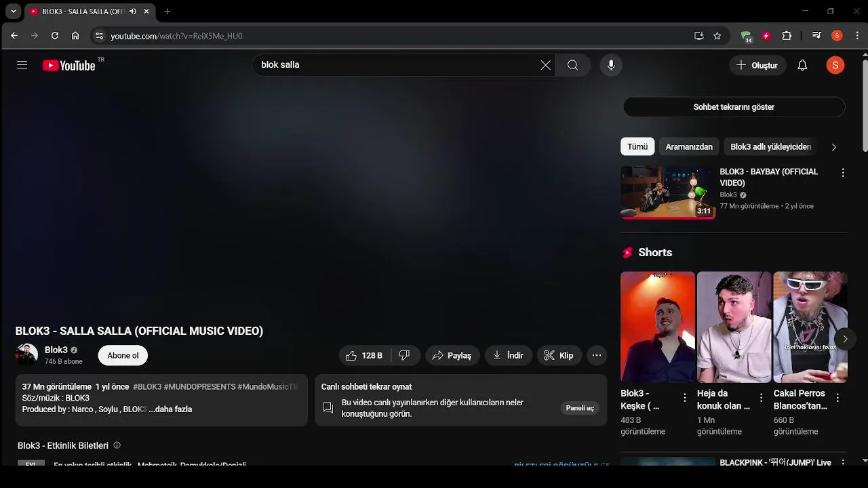
Task: Open a new browser tab
Action: coord(167,12)
